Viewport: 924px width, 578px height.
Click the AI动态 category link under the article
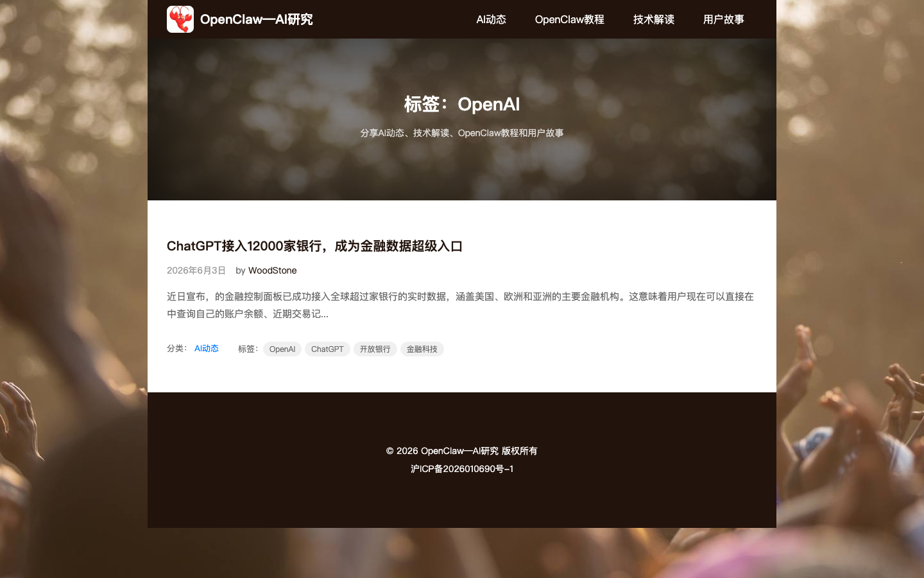[x=207, y=348]
